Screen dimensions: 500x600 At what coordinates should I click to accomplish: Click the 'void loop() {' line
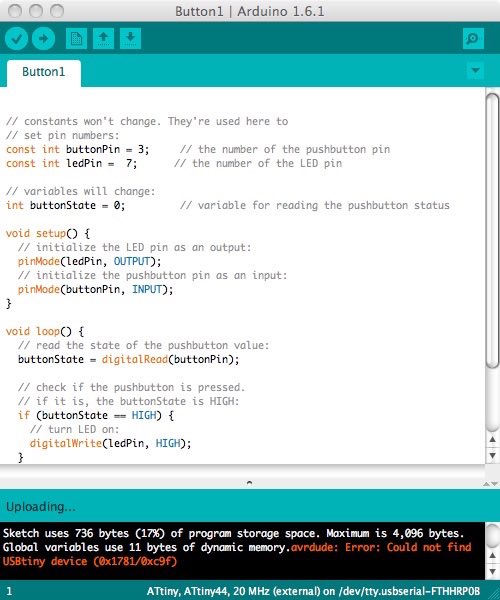pyautogui.click(x=45, y=331)
